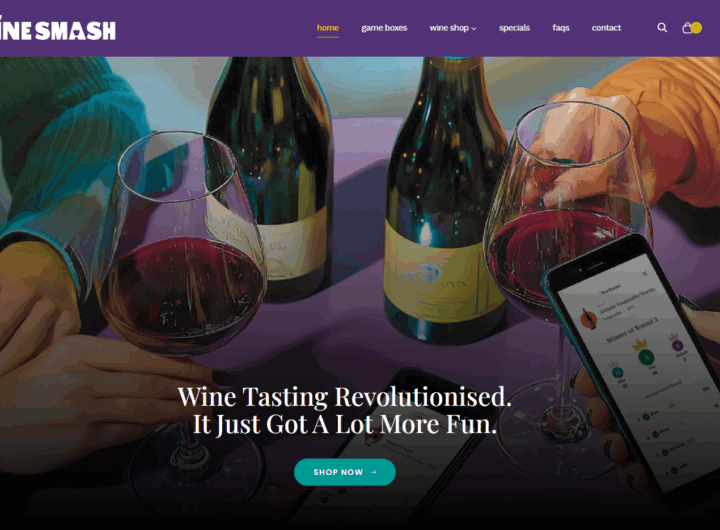Open search with the magnifier icon

point(662,28)
